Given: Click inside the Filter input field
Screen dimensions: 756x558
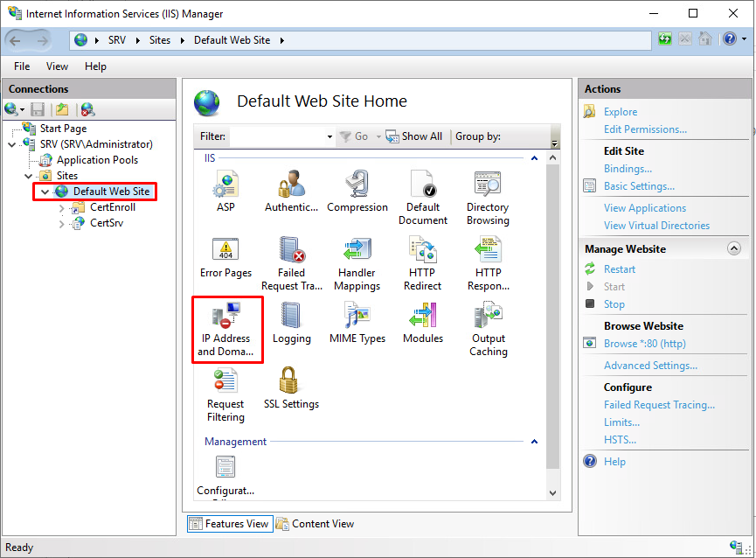Looking at the screenshot, I should pyautogui.click(x=278, y=136).
